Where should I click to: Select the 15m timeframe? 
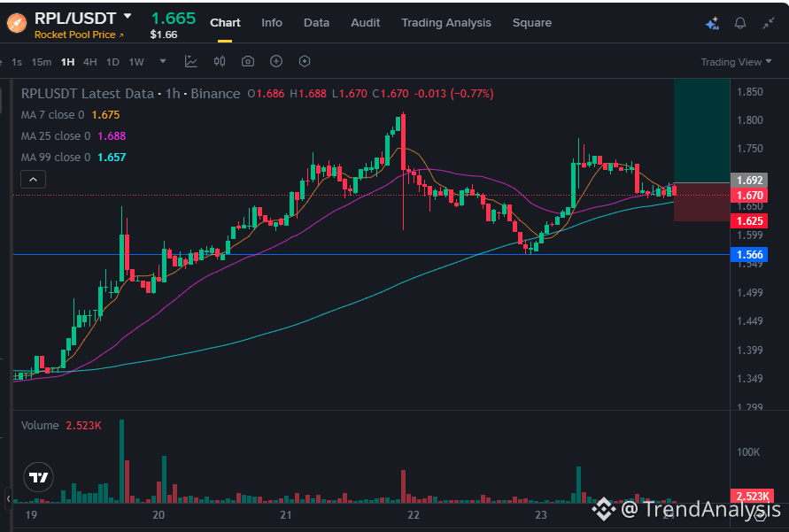[x=42, y=62]
